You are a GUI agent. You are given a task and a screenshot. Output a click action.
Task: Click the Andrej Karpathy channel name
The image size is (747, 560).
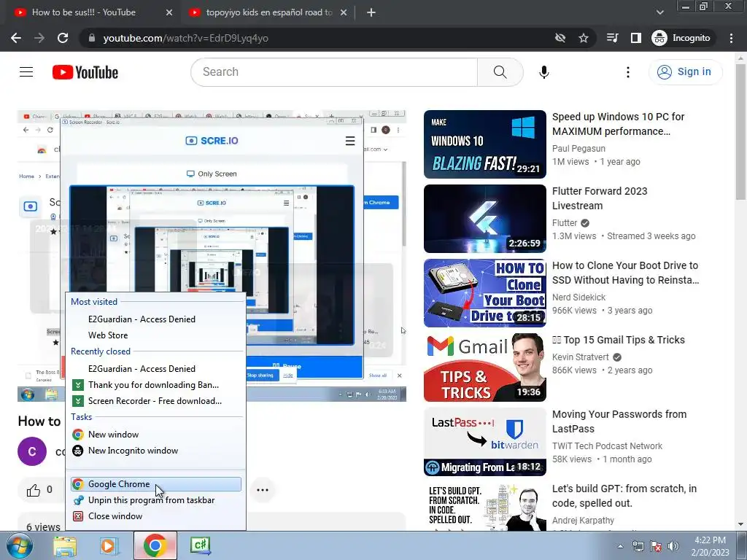pos(583,521)
